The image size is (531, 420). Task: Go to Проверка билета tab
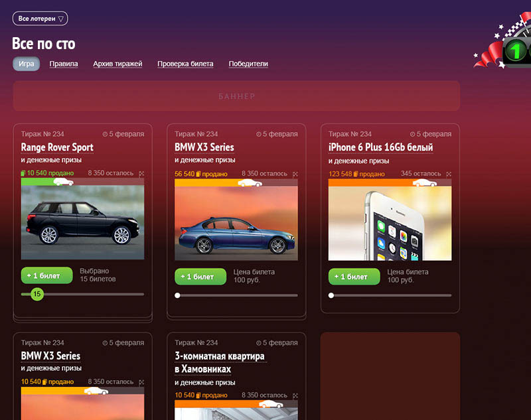(185, 64)
